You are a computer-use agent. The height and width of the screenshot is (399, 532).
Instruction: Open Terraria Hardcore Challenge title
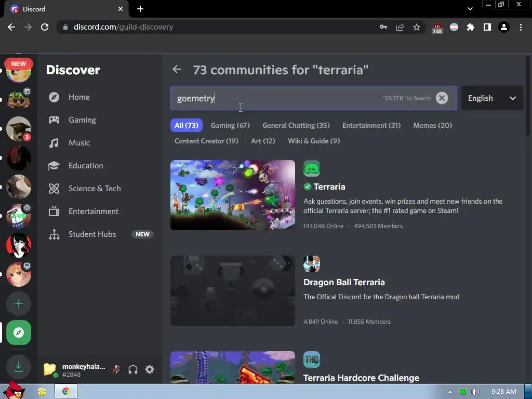pos(361,378)
